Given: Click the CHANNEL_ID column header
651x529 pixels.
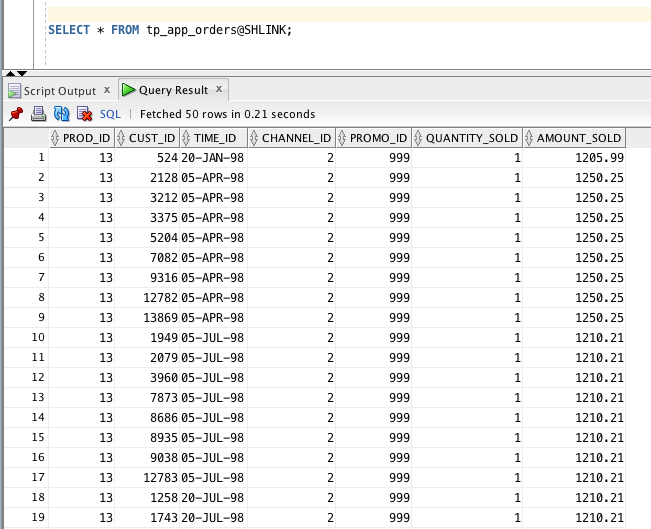Looking at the screenshot, I should (x=295, y=138).
